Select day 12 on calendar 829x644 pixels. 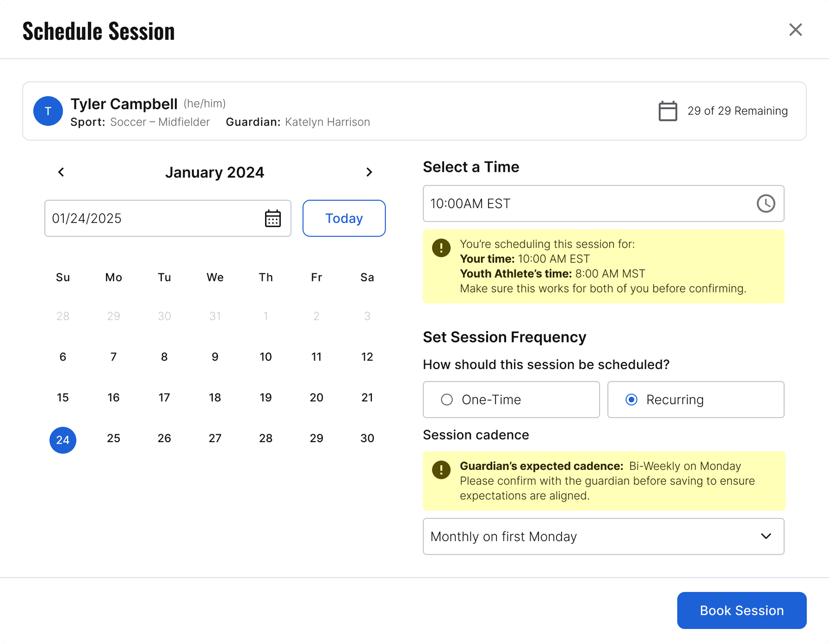click(367, 357)
